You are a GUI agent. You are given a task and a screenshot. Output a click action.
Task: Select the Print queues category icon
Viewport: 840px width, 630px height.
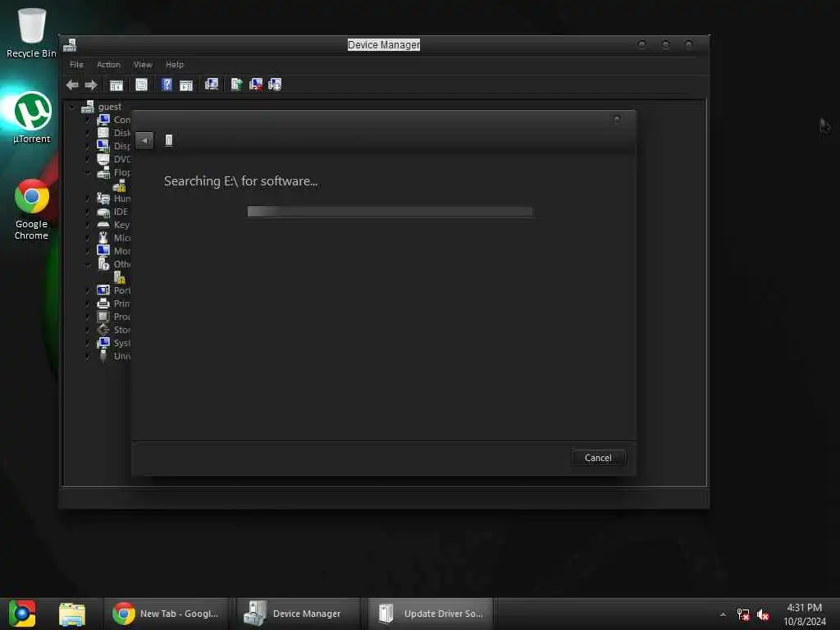click(103, 304)
